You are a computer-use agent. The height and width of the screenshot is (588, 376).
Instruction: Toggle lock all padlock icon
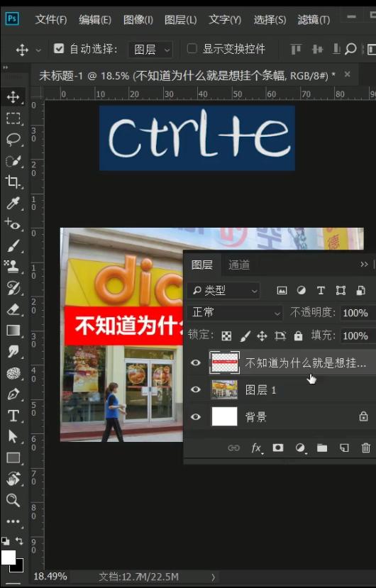pyautogui.click(x=299, y=336)
